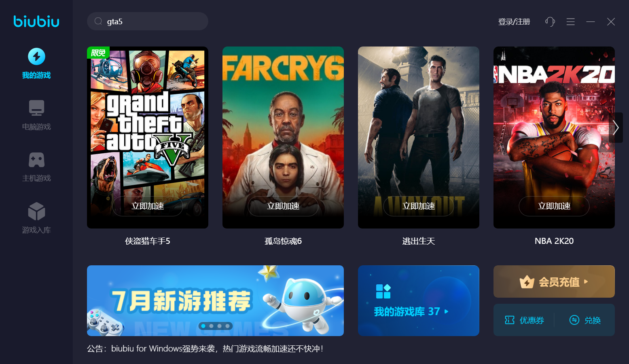Click the customer service headset icon
629x364 pixels.
click(550, 21)
